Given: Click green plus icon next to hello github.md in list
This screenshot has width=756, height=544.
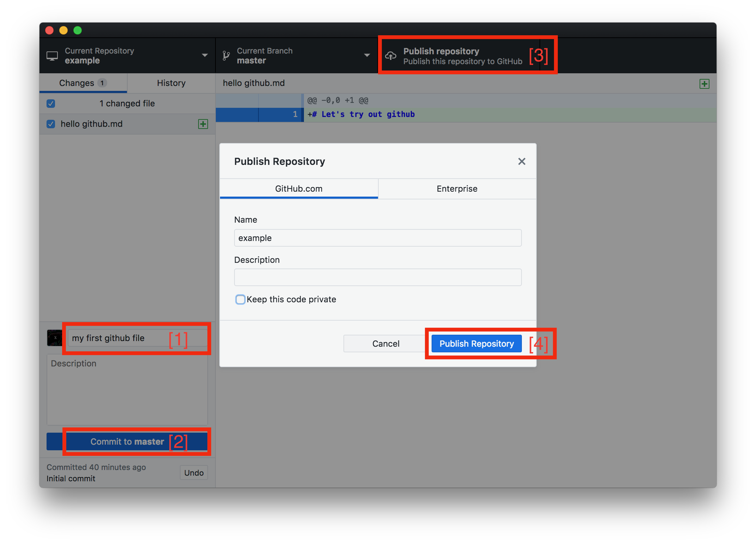Looking at the screenshot, I should pyautogui.click(x=203, y=124).
